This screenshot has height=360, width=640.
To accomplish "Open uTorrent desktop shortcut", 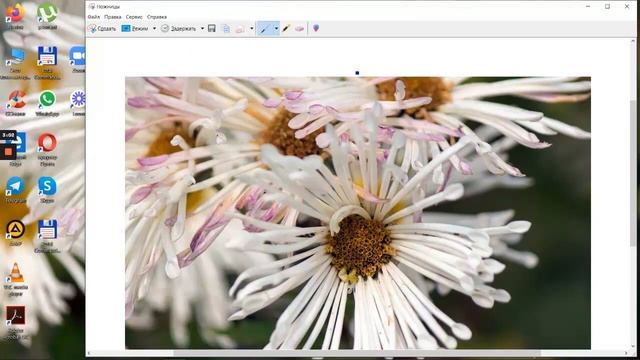I will click(x=47, y=16).
